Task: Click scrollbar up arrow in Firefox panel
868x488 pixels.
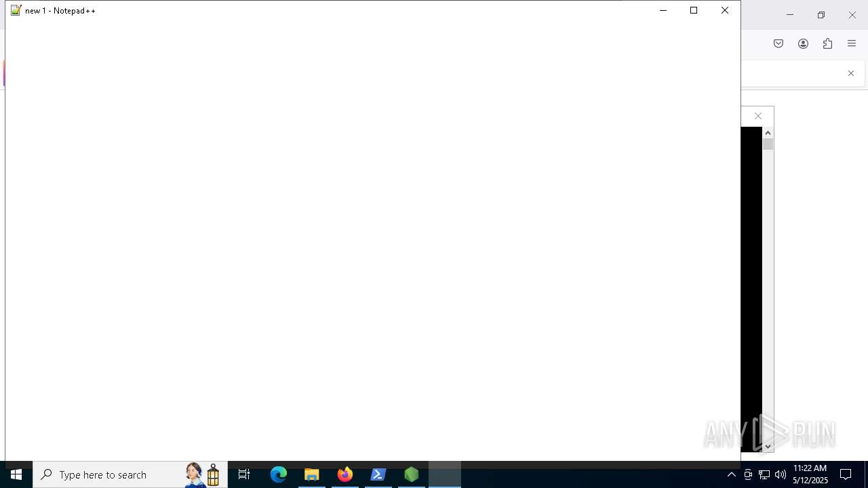Action: [x=768, y=133]
